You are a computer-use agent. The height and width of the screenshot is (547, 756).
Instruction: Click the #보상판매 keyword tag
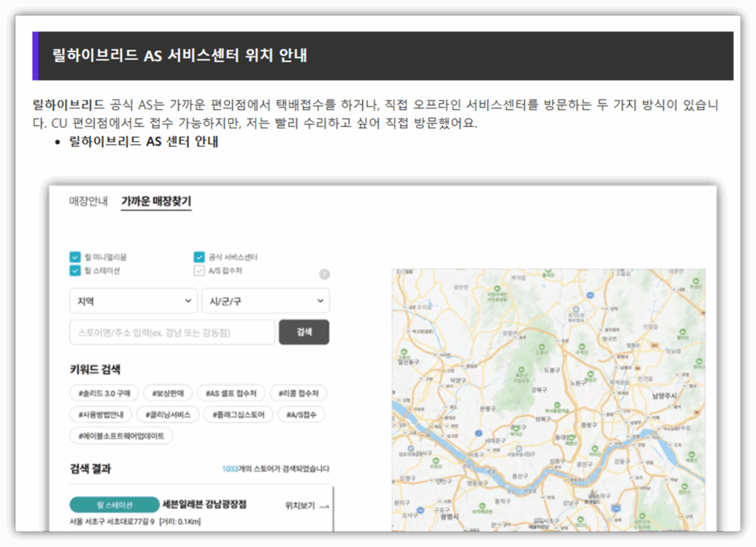(x=168, y=393)
